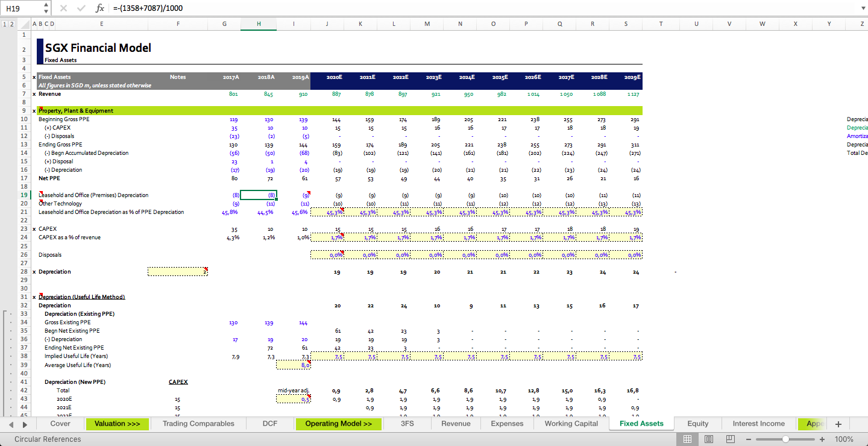
Task: Select the underlined CAPEX heading in row 41
Action: [x=178, y=382]
